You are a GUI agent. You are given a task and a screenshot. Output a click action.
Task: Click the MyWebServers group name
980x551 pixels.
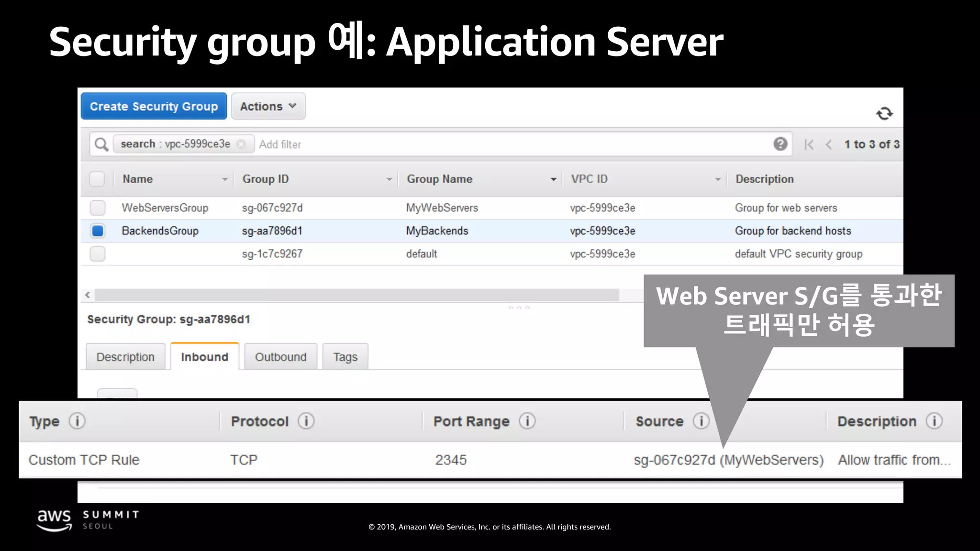click(442, 208)
